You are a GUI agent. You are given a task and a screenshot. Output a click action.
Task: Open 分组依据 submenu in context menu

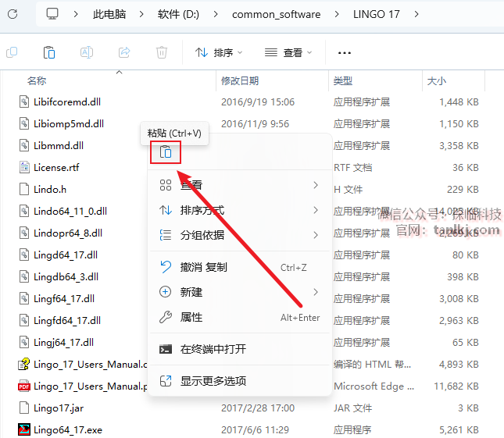(239, 235)
